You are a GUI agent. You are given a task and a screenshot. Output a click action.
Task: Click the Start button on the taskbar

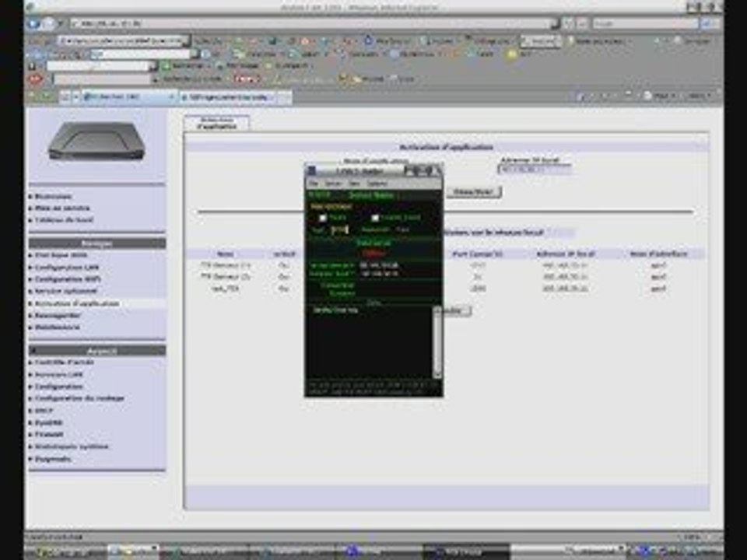point(67,551)
